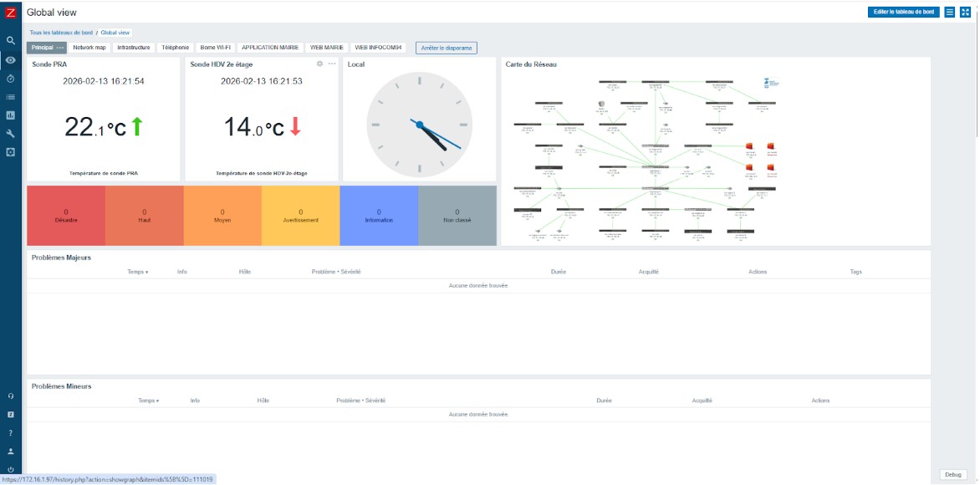Viewport: 980px width, 485px height.
Task: Click the Acquitté column header in Problèmes Majeurs
Action: tap(649, 272)
